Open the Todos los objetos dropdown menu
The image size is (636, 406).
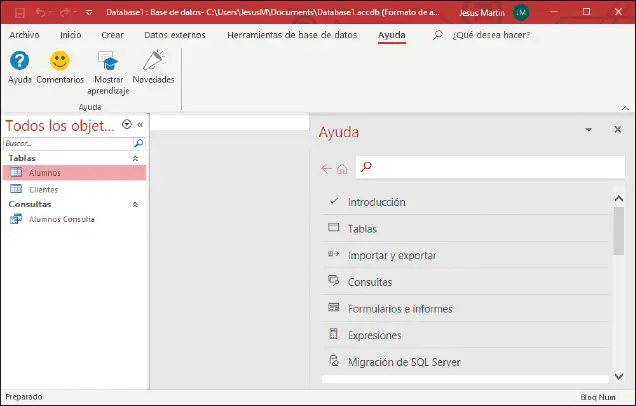coord(126,125)
